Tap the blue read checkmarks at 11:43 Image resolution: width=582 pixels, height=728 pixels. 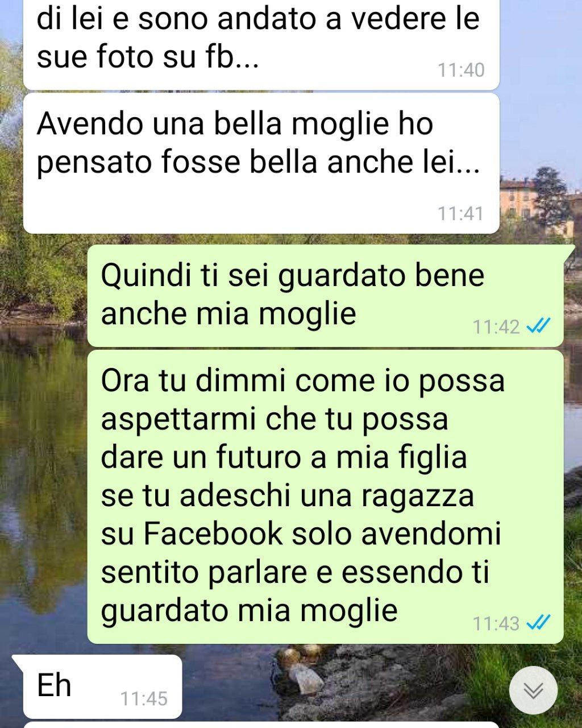point(538,623)
